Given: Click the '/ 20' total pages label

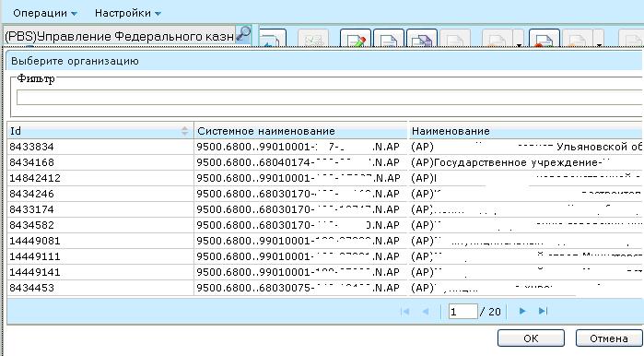Looking at the screenshot, I should click(x=491, y=312).
